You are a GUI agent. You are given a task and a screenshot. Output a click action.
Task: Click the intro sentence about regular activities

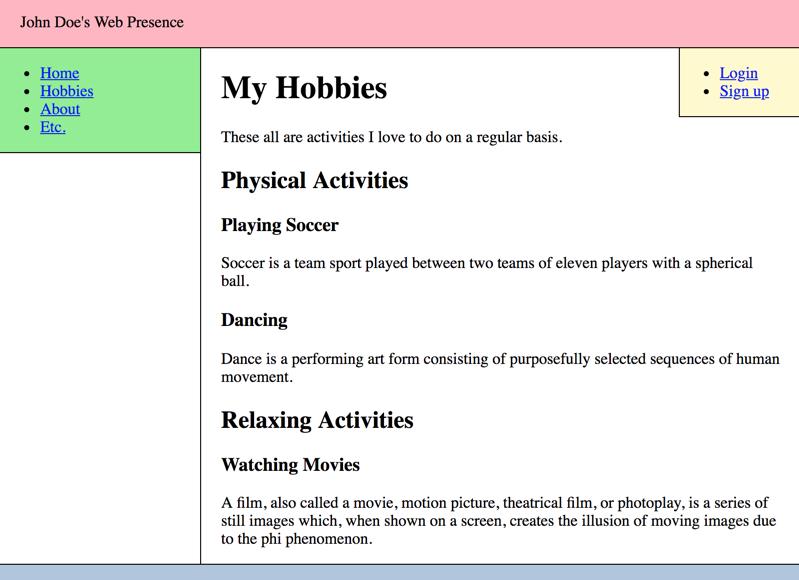[391, 137]
